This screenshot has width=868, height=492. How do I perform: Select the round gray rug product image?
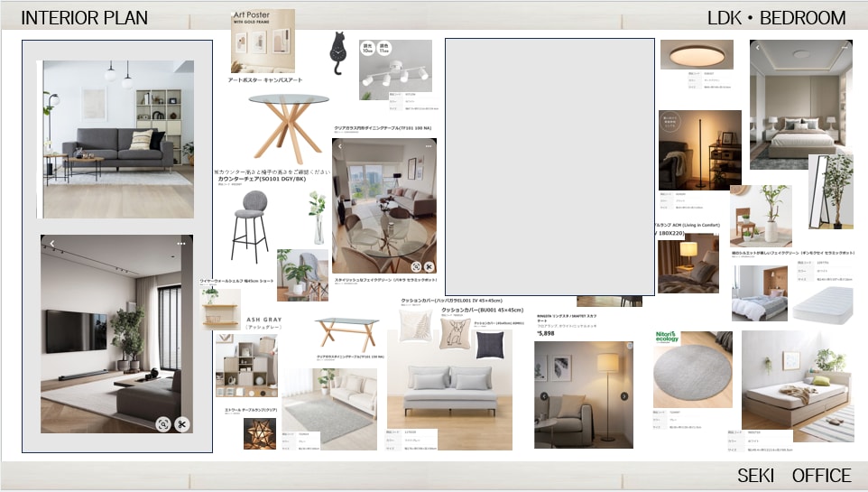[693, 369]
